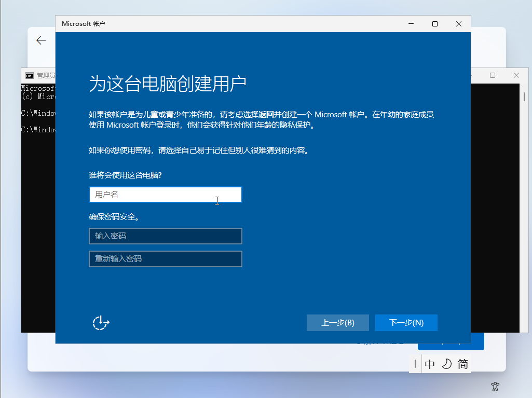Close the command prompt window
532x398 pixels.
click(516, 75)
